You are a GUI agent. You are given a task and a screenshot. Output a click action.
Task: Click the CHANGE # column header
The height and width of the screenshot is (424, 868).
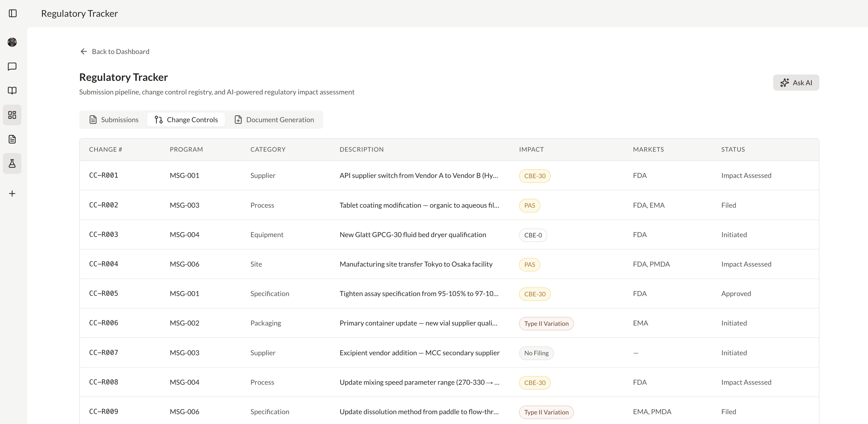point(106,149)
